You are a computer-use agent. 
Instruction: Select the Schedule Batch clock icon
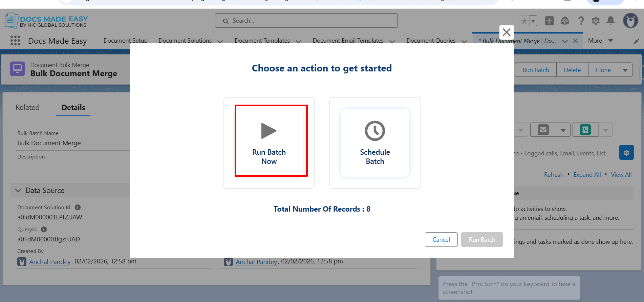click(375, 131)
